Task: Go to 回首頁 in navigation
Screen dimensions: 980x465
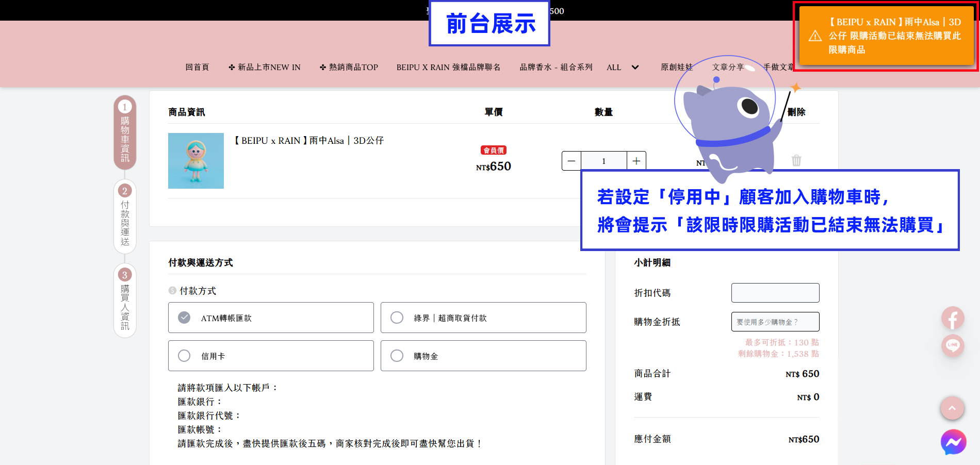Action: 197,68
